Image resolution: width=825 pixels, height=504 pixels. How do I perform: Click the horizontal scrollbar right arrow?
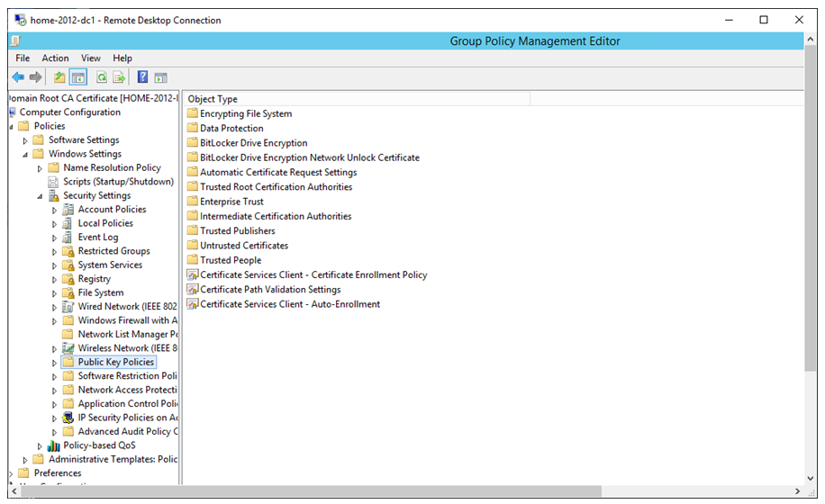(798, 490)
